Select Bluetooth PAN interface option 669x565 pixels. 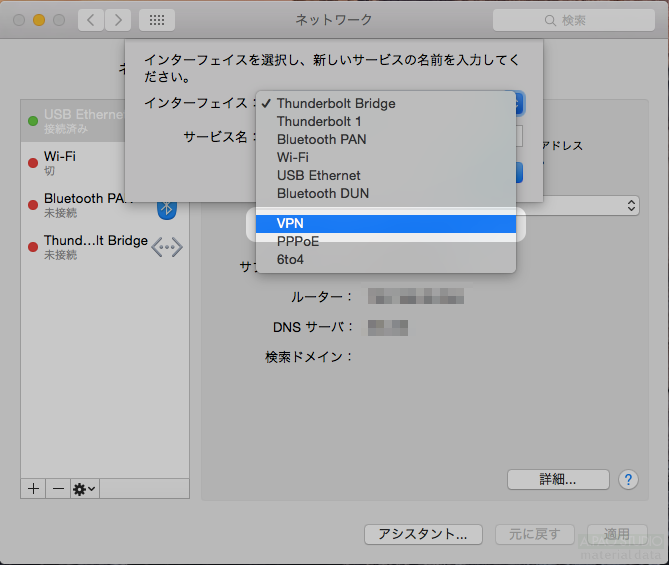pyautogui.click(x=386, y=140)
